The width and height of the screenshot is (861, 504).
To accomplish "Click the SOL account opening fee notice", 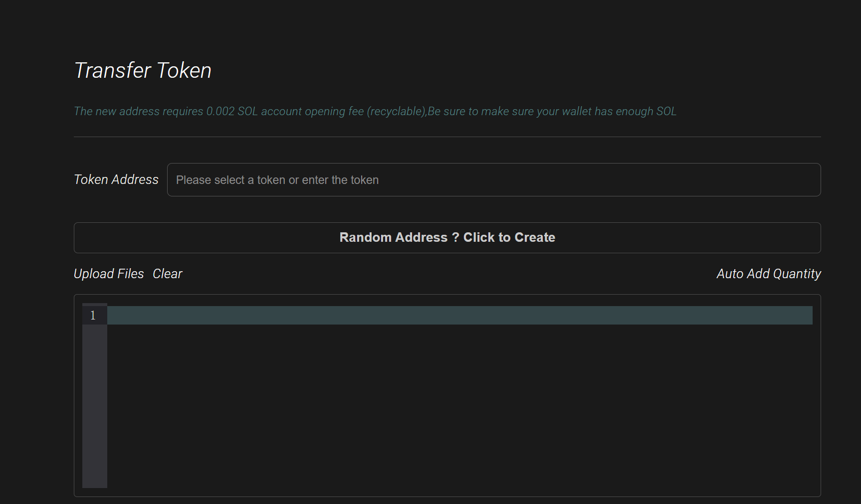I will pos(375,111).
